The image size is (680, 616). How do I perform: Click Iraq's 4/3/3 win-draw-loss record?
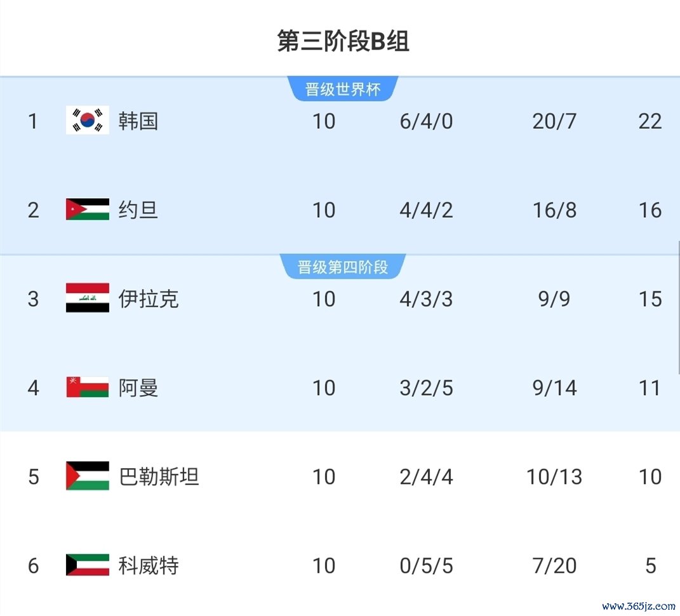point(426,299)
